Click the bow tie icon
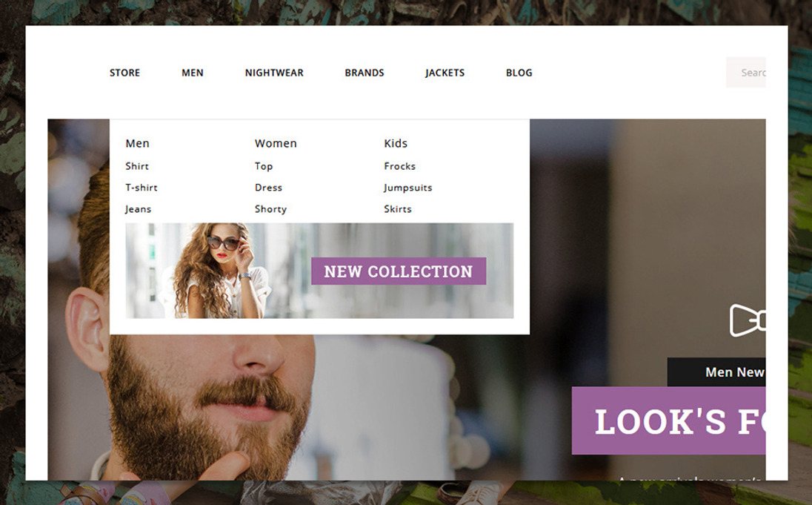Viewport: 812px width, 505px height. [x=748, y=320]
